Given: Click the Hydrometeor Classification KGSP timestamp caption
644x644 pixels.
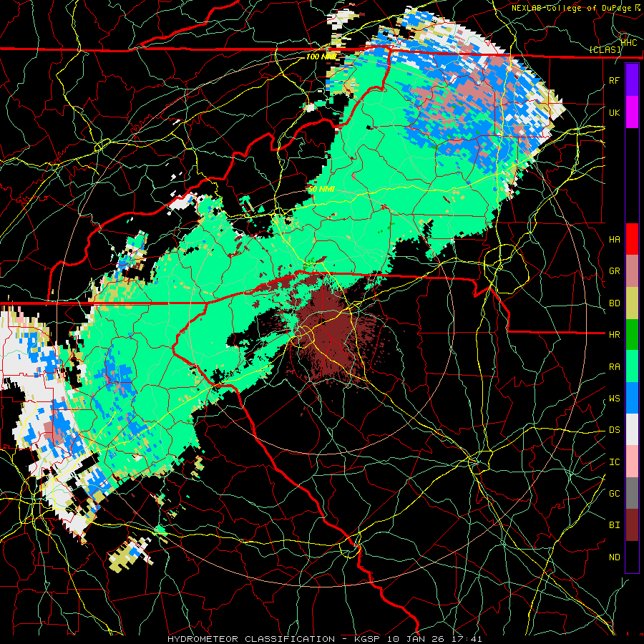Looking at the screenshot, I should (324, 639).
